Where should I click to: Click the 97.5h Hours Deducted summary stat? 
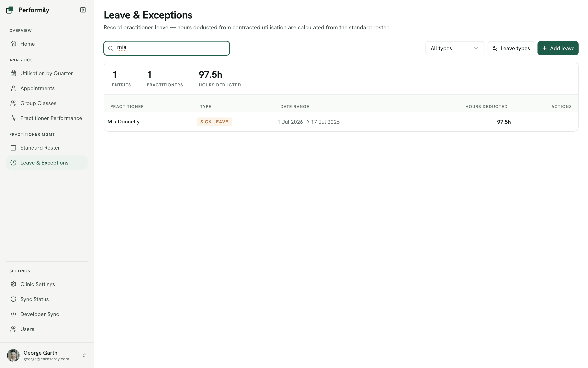click(220, 78)
